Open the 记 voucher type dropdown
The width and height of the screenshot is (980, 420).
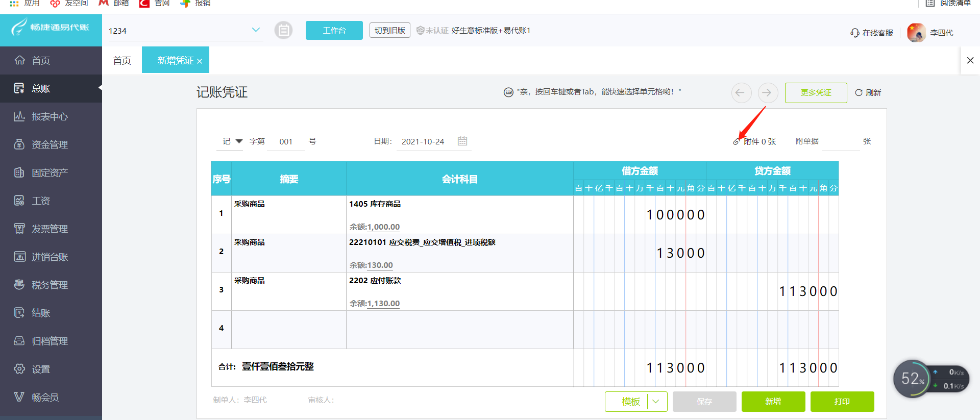pos(232,141)
